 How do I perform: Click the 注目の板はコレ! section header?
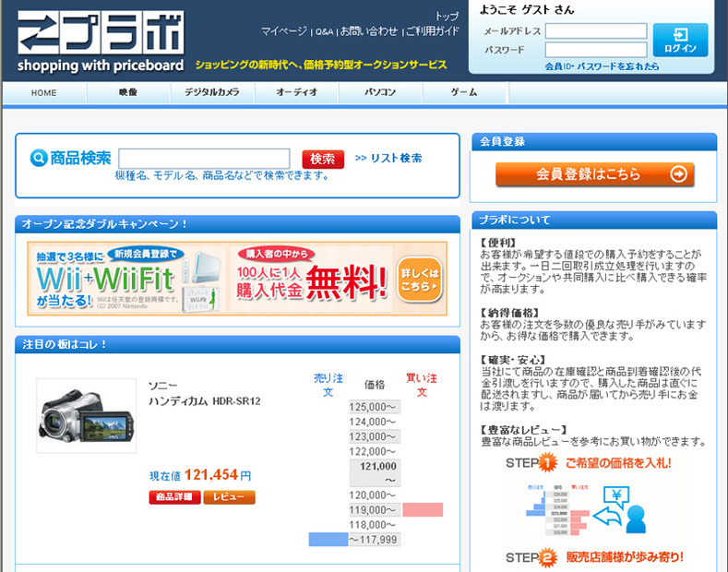pos(237,344)
